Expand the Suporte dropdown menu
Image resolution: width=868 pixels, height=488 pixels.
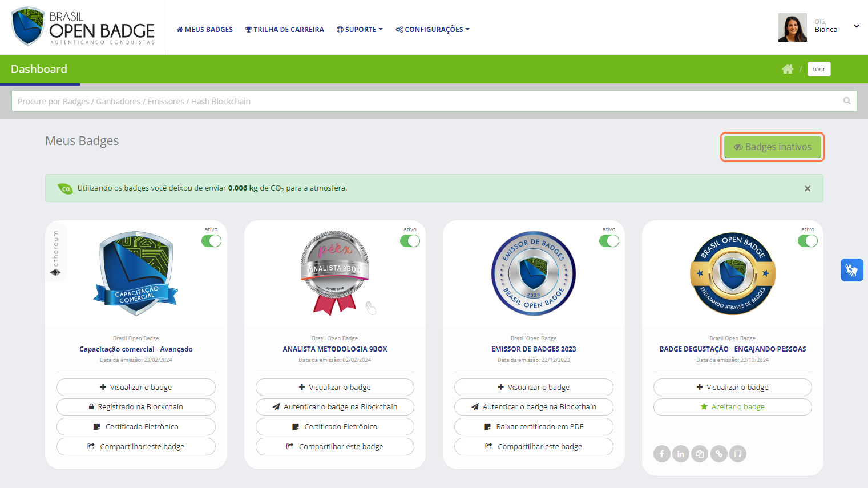[360, 29]
